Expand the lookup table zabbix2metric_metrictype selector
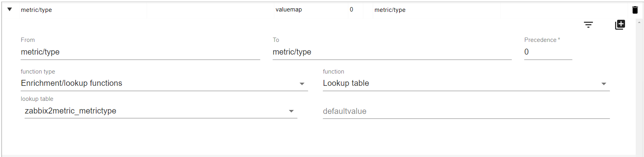Viewport: 644px width, 157px height. click(161, 111)
